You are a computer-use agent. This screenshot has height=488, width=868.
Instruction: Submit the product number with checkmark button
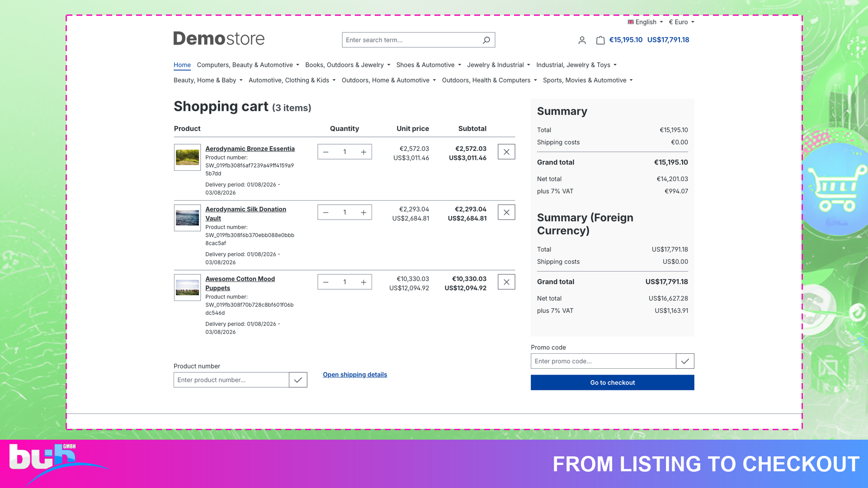click(298, 380)
